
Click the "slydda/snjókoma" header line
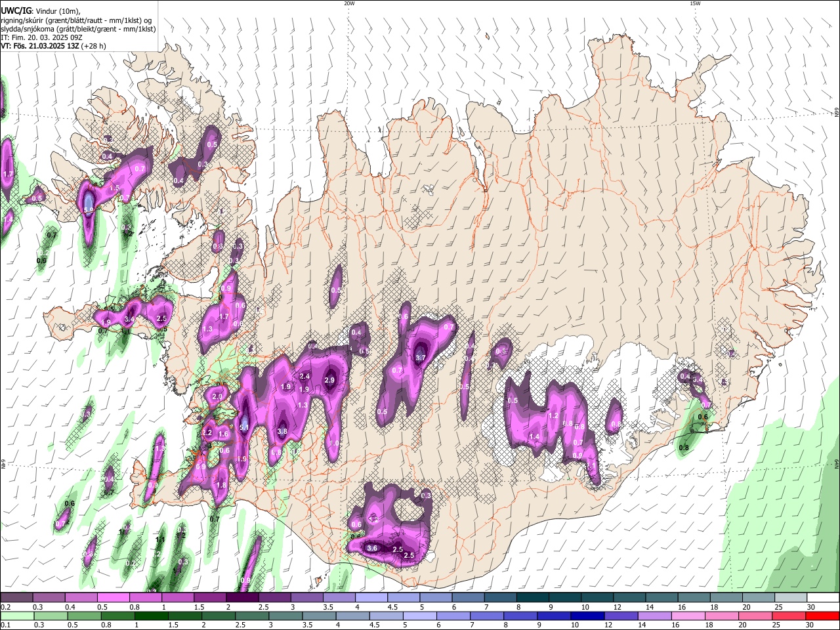tap(78, 29)
